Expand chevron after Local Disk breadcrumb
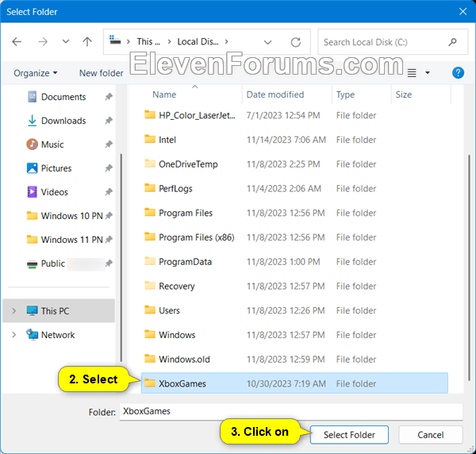This screenshot has height=454, width=476. click(226, 41)
